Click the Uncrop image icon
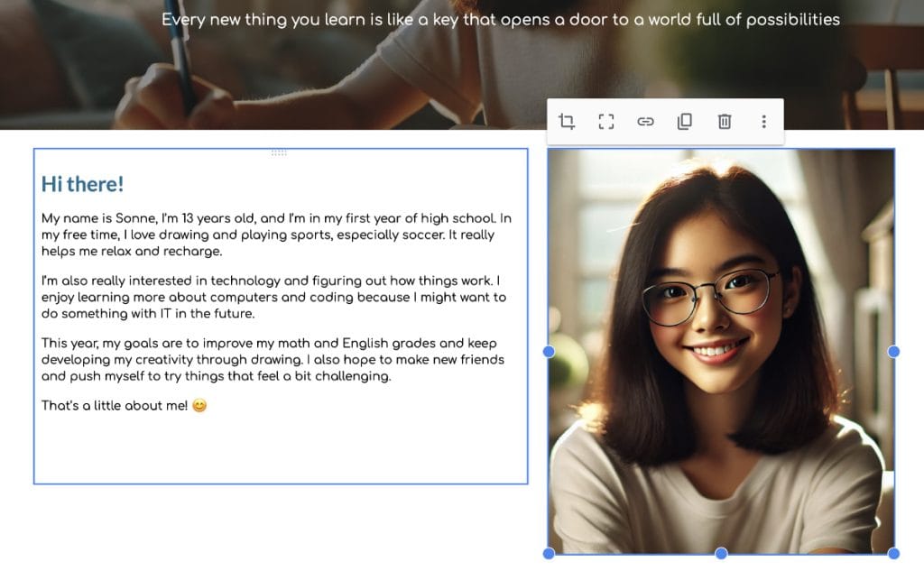The height and width of the screenshot is (571, 924). tap(606, 122)
